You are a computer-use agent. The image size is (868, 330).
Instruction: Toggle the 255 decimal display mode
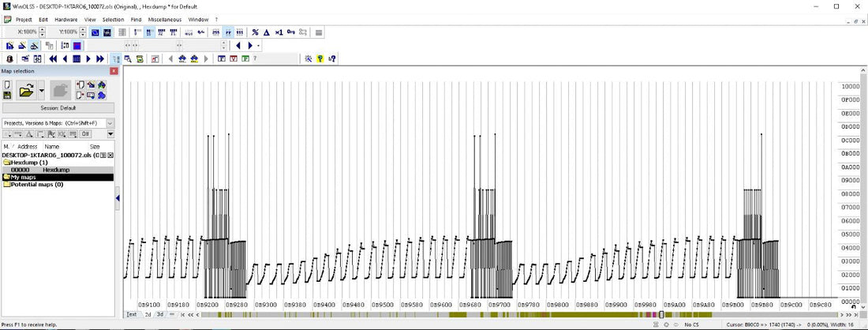(x=216, y=32)
